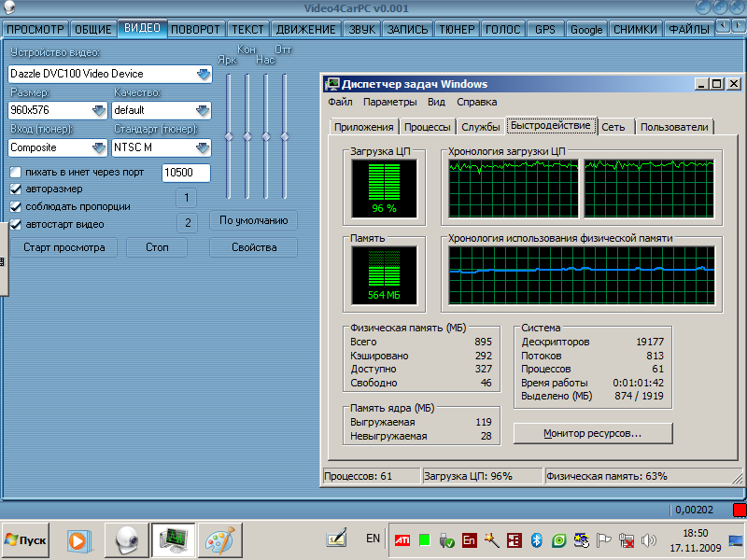Enable 'пихать в инет через порт' checkbox
The width and height of the screenshot is (747, 560).
(x=15, y=172)
